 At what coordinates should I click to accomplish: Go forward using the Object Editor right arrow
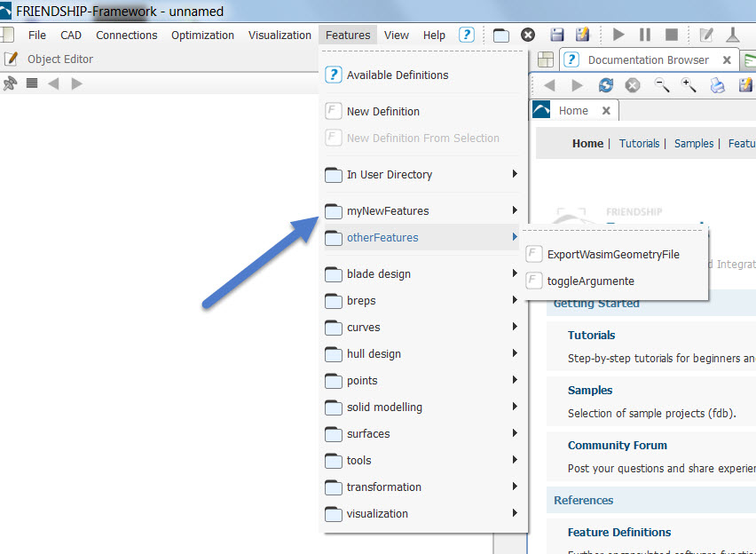point(76,83)
